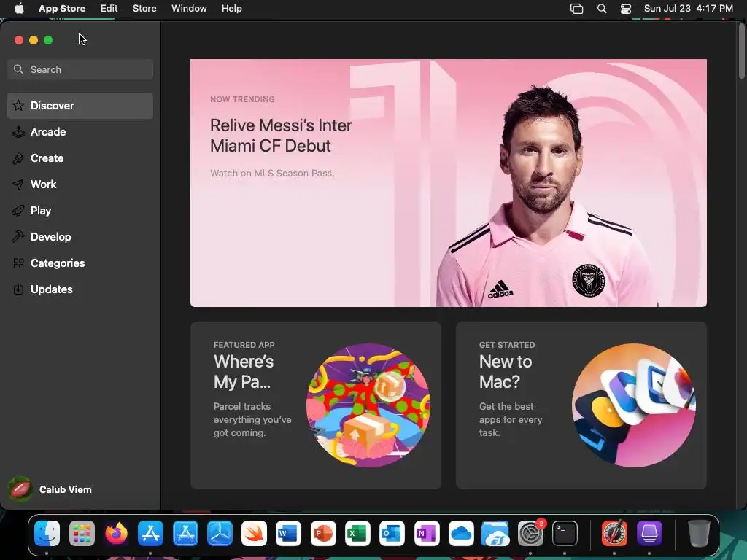Open the Messi Inter Miami featured banner
Viewport: 747px width, 560px height.
point(449,183)
